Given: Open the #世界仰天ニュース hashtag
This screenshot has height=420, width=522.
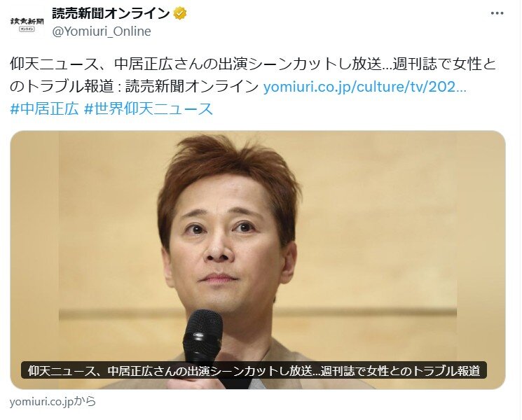Looking at the screenshot, I should click(x=149, y=108).
